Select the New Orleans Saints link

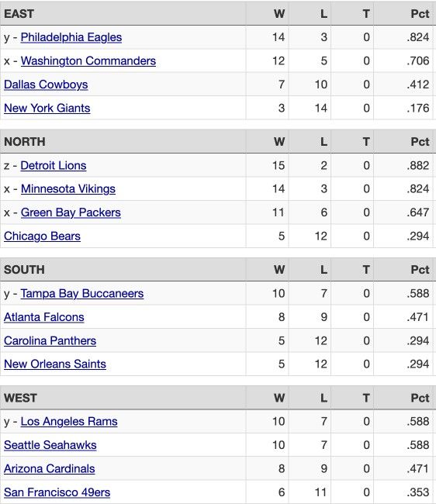click(x=55, y=364)
